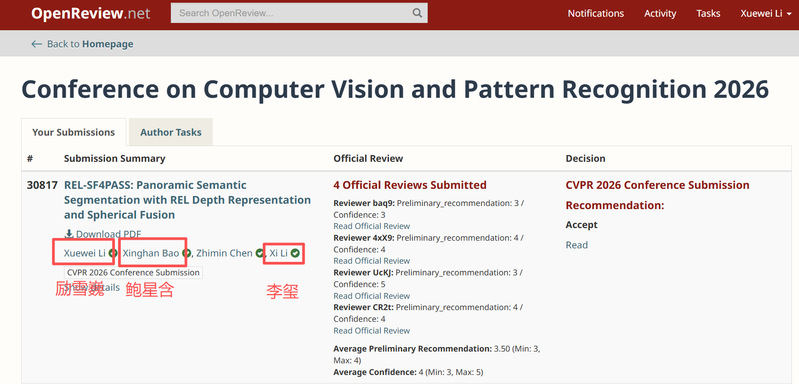Read Official Review from Reviewer CR2t

click(x=371, y=331)
